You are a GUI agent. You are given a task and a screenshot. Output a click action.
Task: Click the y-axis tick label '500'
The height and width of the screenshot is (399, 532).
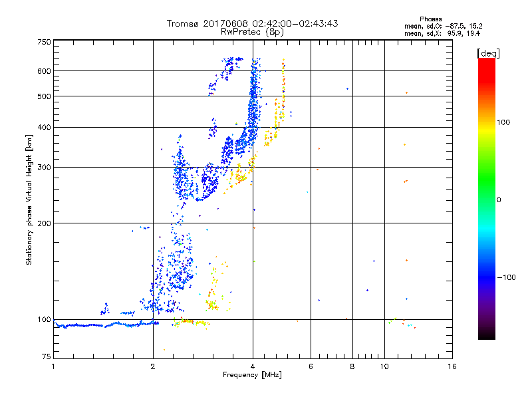(44, 96)
